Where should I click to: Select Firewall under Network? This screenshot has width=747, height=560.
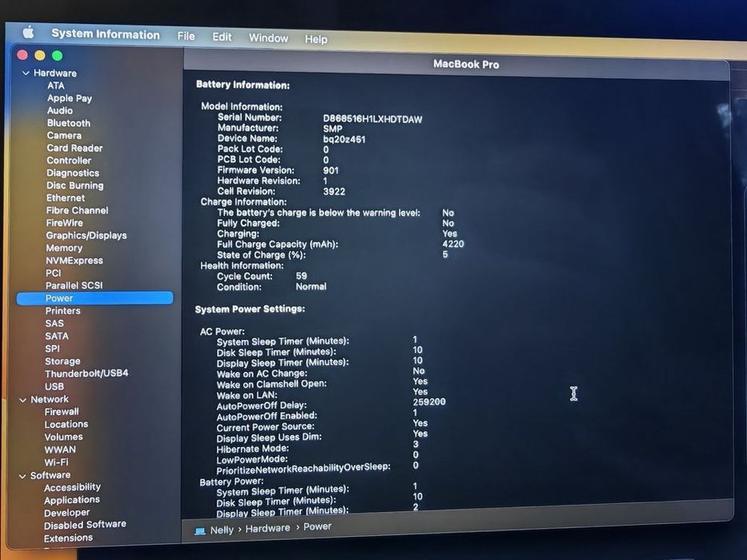tap(62, 411)
